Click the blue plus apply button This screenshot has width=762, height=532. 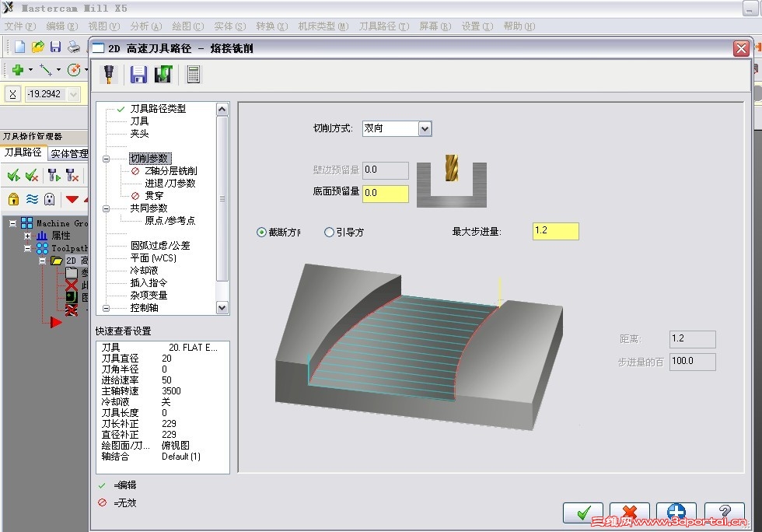point(676,513)
